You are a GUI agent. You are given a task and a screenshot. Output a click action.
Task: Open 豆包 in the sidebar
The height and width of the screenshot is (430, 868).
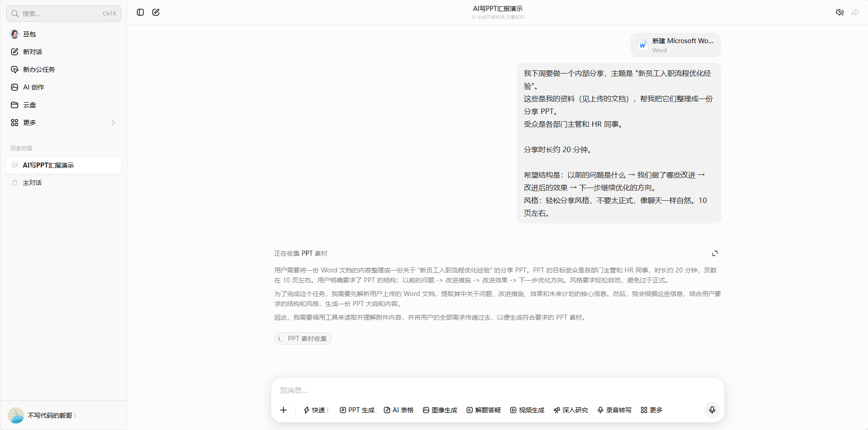pyautogui.click(x=64, y=34)
